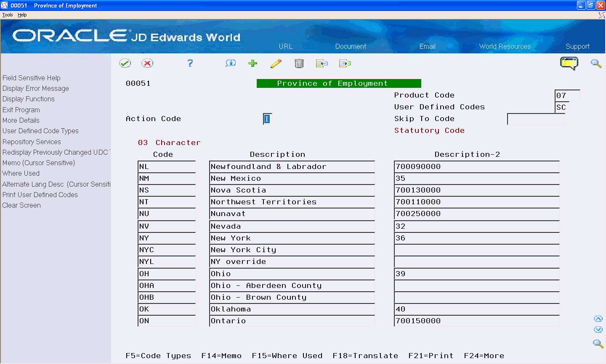The height and width of the screenshot is (364, 606).
Task: Select the pencil change record icon
Action: click(x=276, y=63)
